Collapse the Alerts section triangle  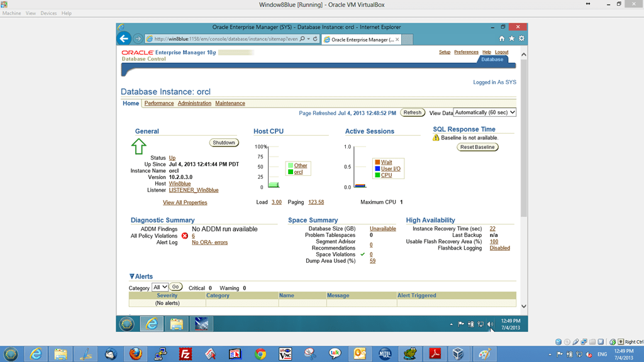(x=132, y=277)
